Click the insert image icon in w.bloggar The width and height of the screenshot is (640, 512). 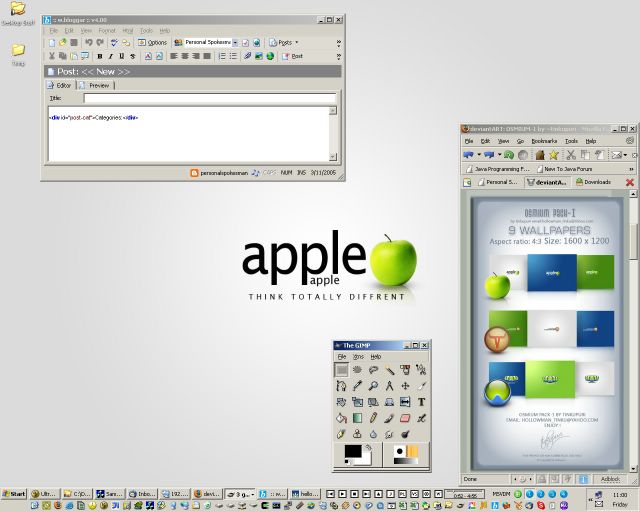[259, 56]
